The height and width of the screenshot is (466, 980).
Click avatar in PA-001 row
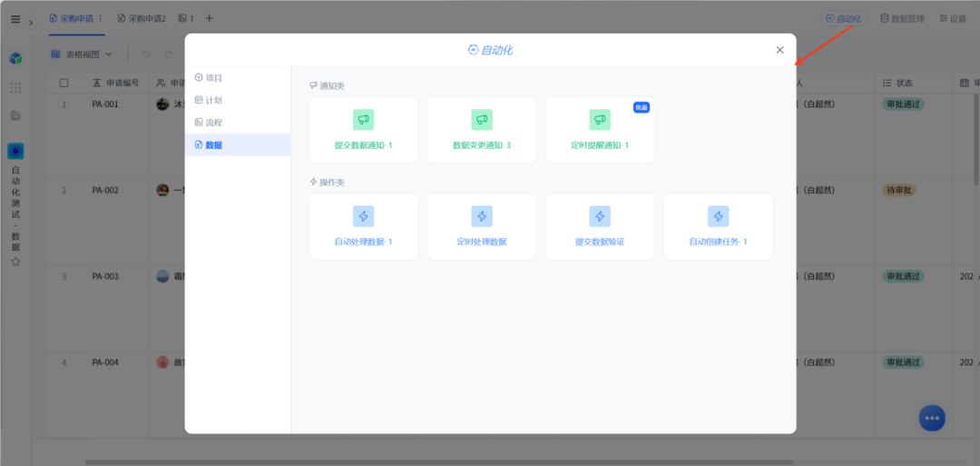[x=162, y=104]
